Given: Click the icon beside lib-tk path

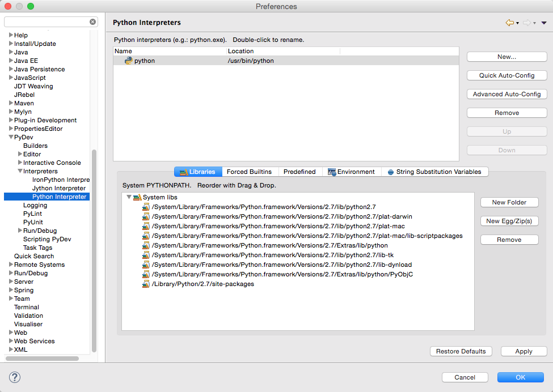Looking at the screenshot, I should point(146,255).
